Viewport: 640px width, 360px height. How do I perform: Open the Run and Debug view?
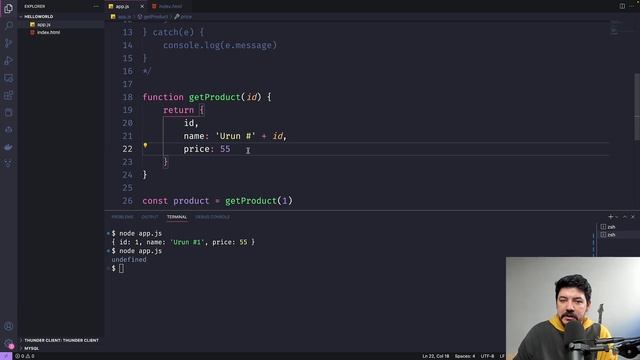(x=8, y=61)
